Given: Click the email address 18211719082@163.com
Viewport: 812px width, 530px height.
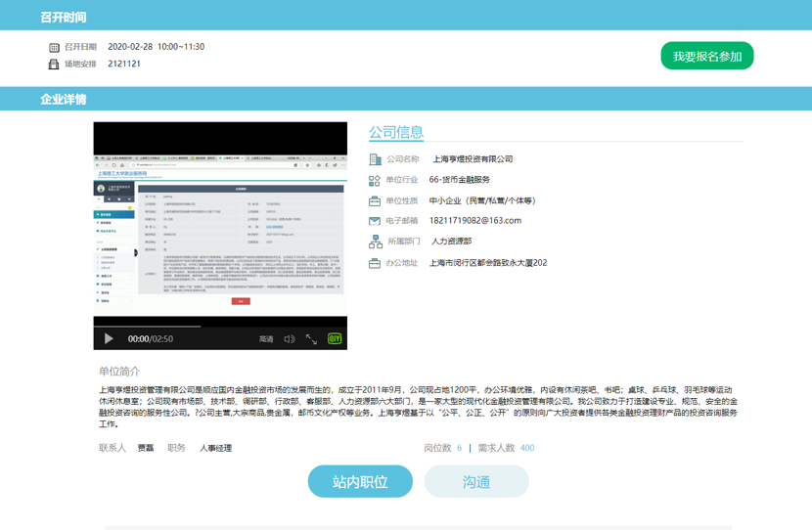Looking at the screenshot, I should (475, 221).
